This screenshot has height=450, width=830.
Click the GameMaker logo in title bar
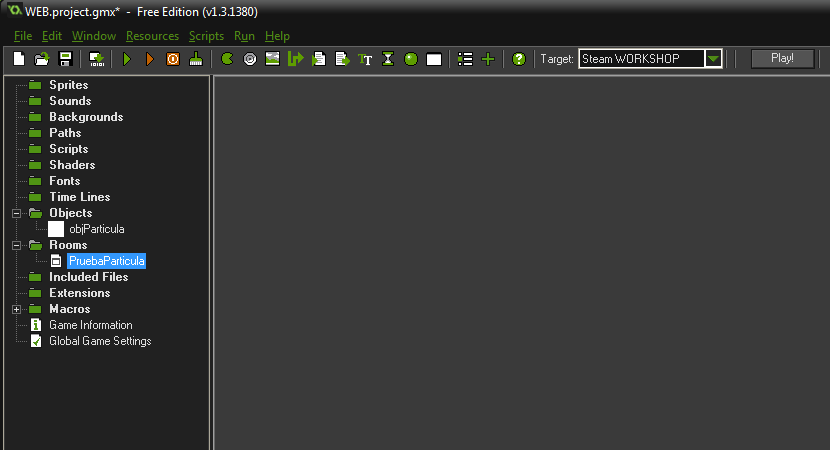pyautogui.click(x=15, y=11)
